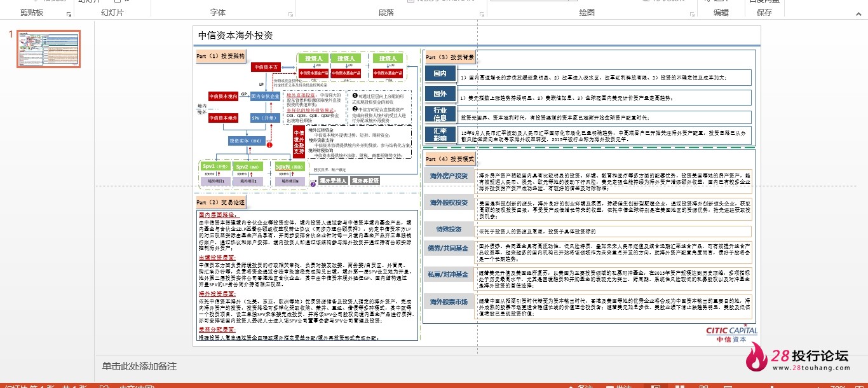Click the '保存' ribbon group label
This screenshot has height=388, width=868.
[x=764, y=13]
